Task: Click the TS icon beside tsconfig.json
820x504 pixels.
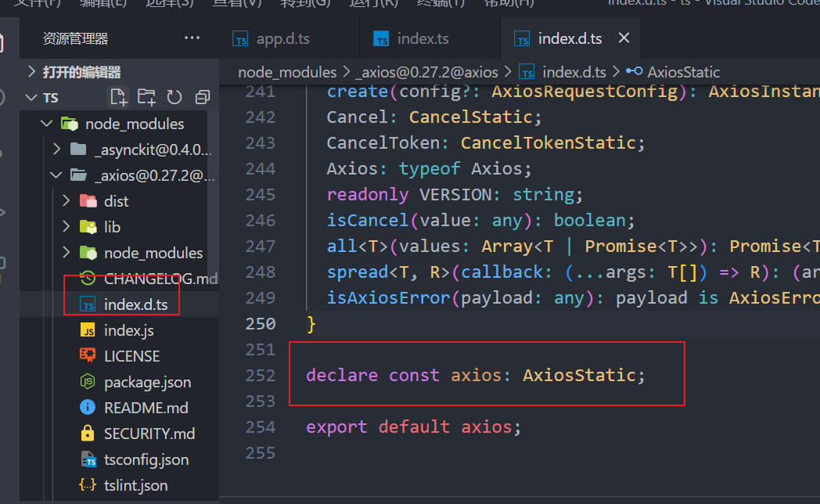Action: [88, 459]
